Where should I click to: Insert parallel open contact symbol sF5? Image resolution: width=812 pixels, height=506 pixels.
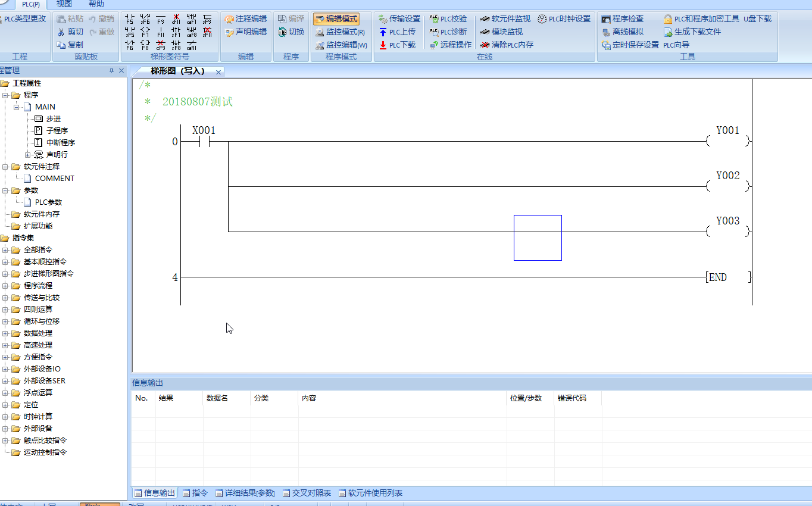click(130, 32)
